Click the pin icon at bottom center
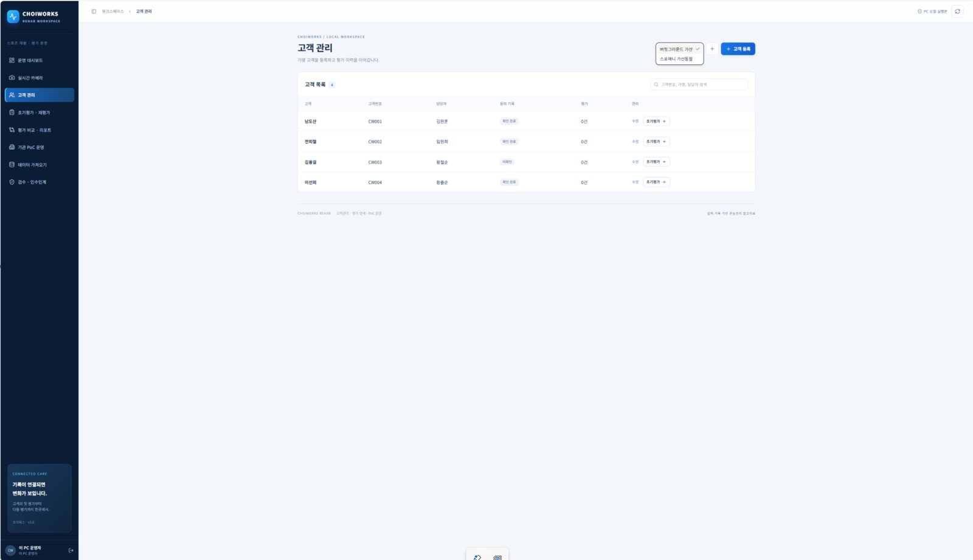 (x=477, y=557)
